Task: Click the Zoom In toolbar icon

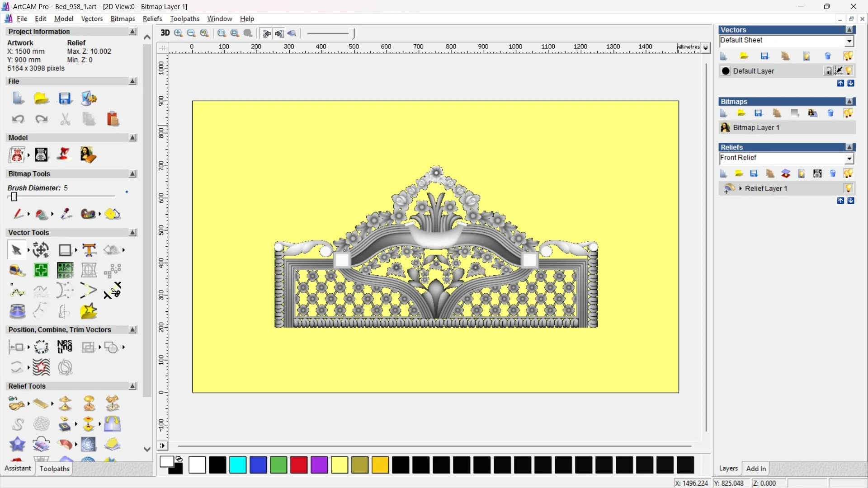Action: tap(178, 33)
